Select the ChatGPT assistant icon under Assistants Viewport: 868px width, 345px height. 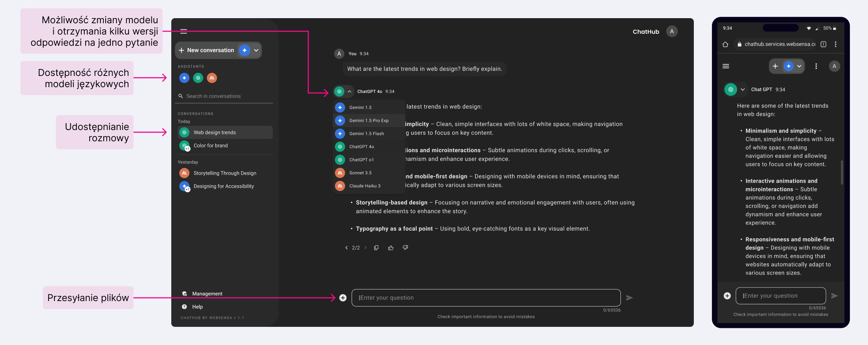coord(198,78)
